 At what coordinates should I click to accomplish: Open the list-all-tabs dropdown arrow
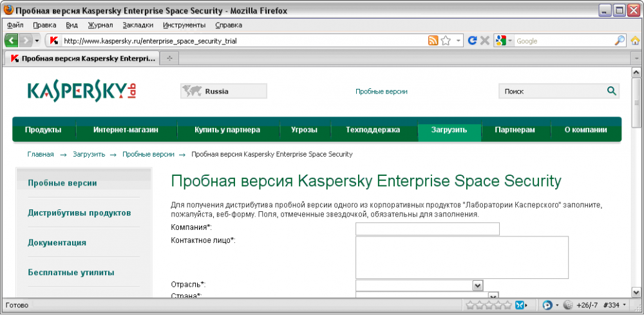636,59
